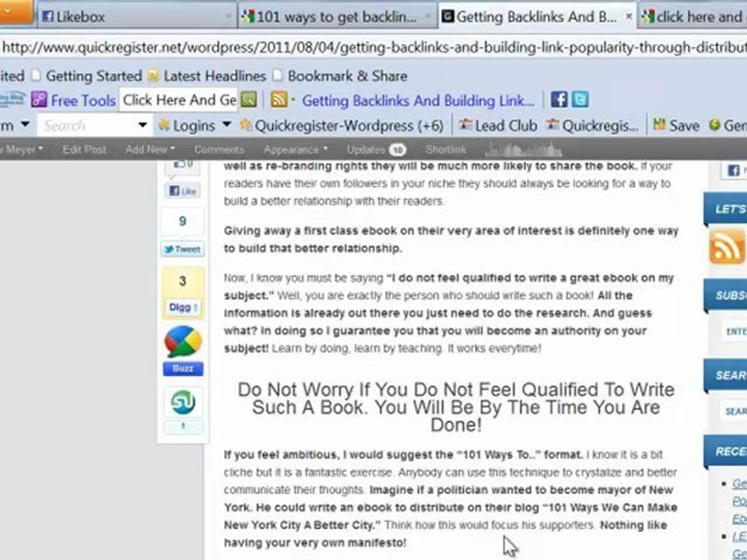
Task: Close the Getting Backlinks And B... tab
Action: coord(629,16)
